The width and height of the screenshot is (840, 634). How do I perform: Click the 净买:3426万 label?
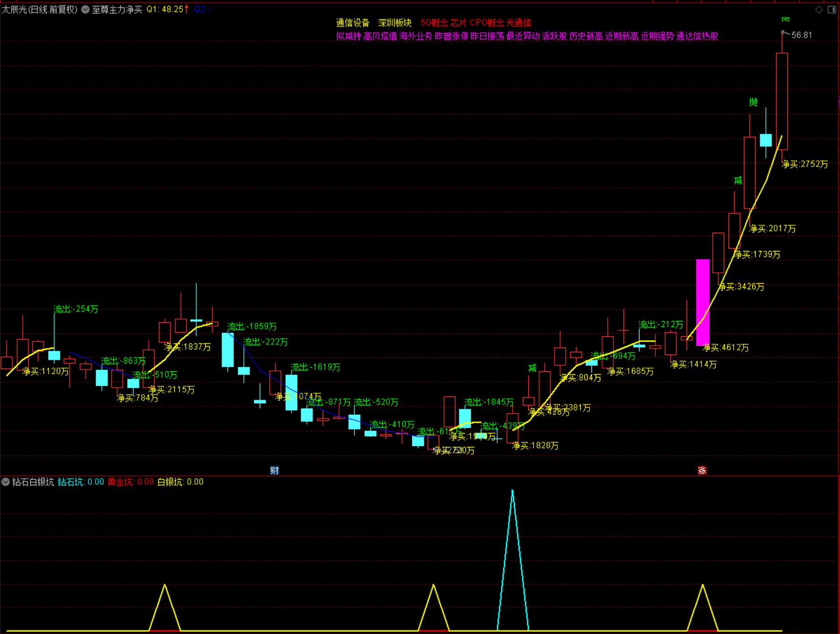[741, 287]
